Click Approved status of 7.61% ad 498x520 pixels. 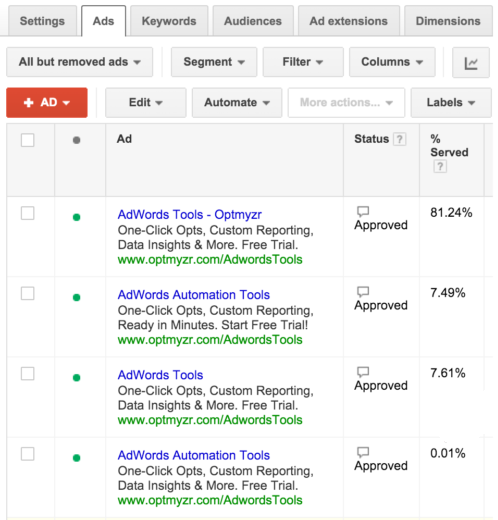pyautogui.click(x=381, y=386)
